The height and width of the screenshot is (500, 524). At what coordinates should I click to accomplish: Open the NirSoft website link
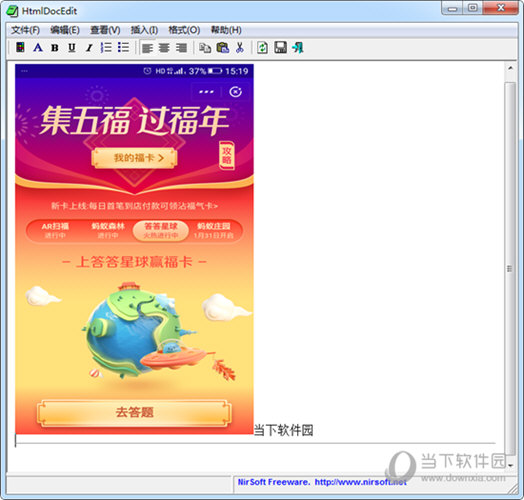361,482
